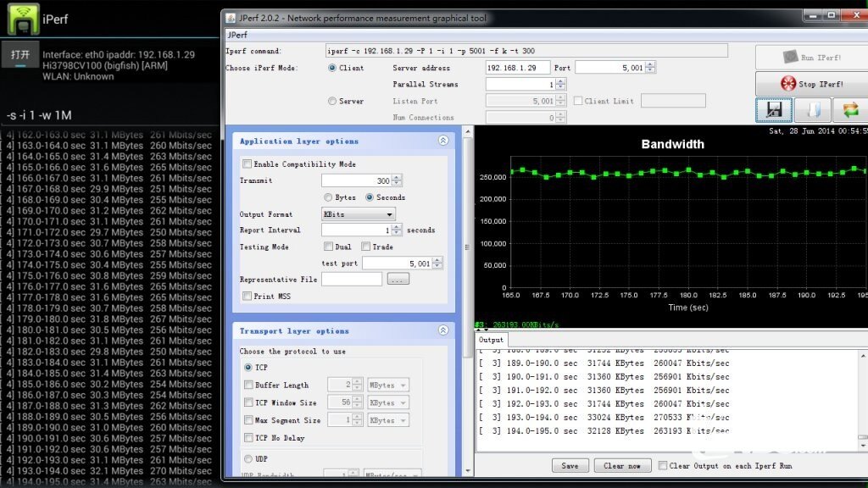Open the JPerf menu
868x488 pixels.
click(x=237, y=35)
